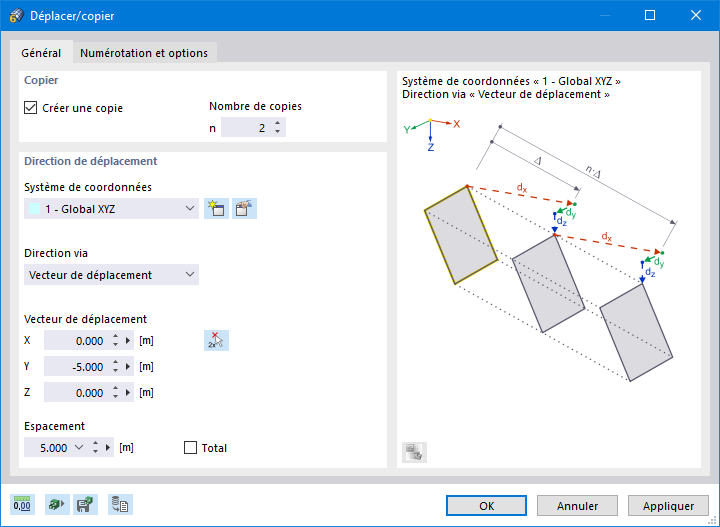Open the Direction via dropdown
720x527 pixels.
[111, 275]
